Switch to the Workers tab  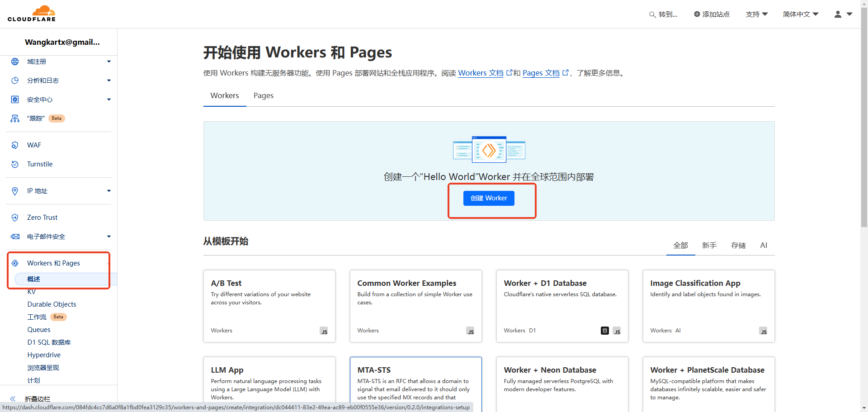coord(225,95)
